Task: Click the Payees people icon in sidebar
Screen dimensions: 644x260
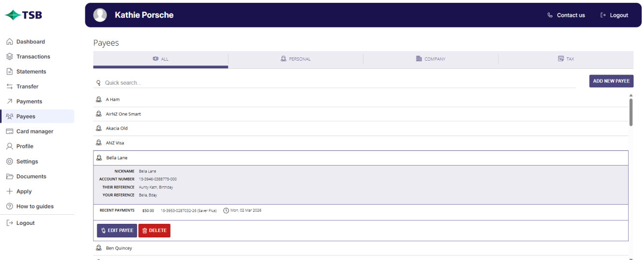Action: pos(10,117)
